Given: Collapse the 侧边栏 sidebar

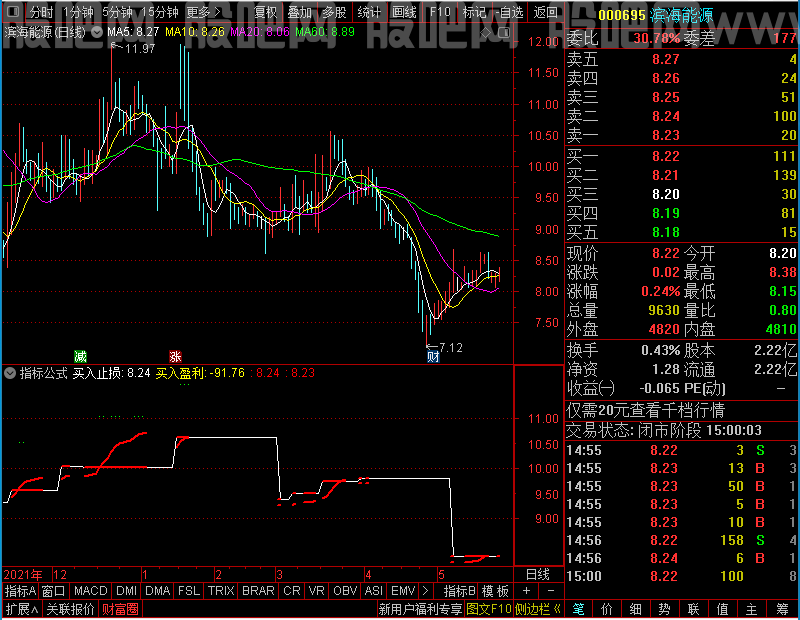Looking at the screenshot, I should [538, 609].
